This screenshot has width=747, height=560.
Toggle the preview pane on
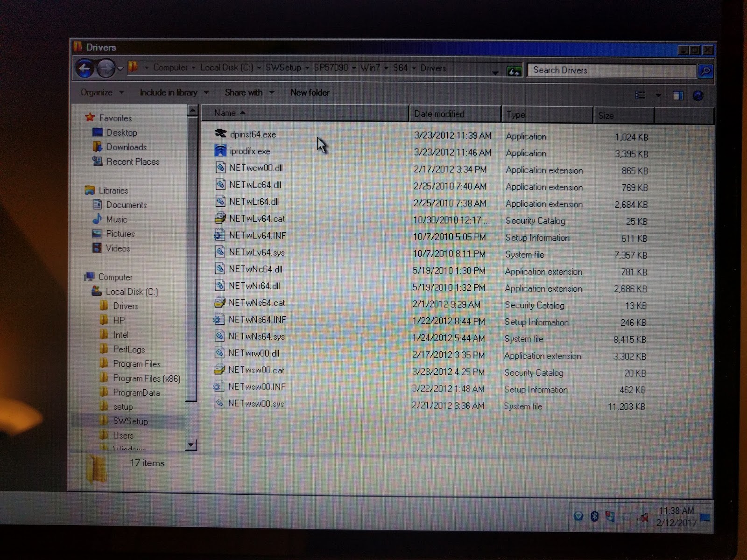(678, 95)
